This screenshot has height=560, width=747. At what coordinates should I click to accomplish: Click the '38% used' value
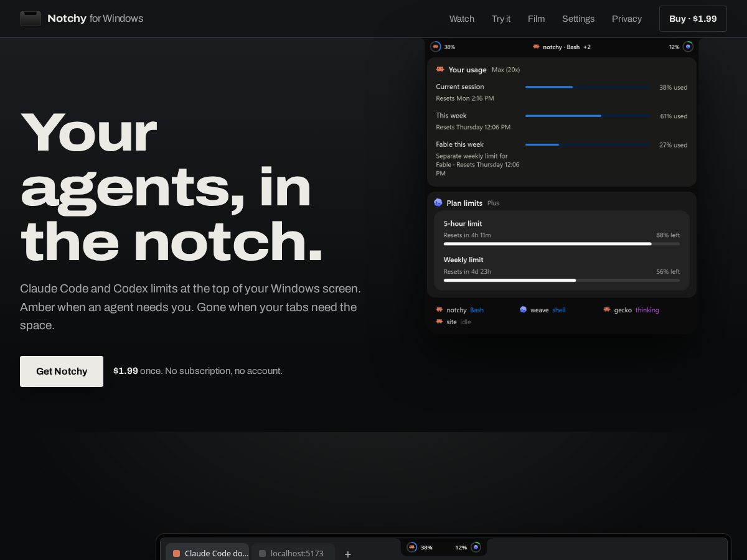674,87
